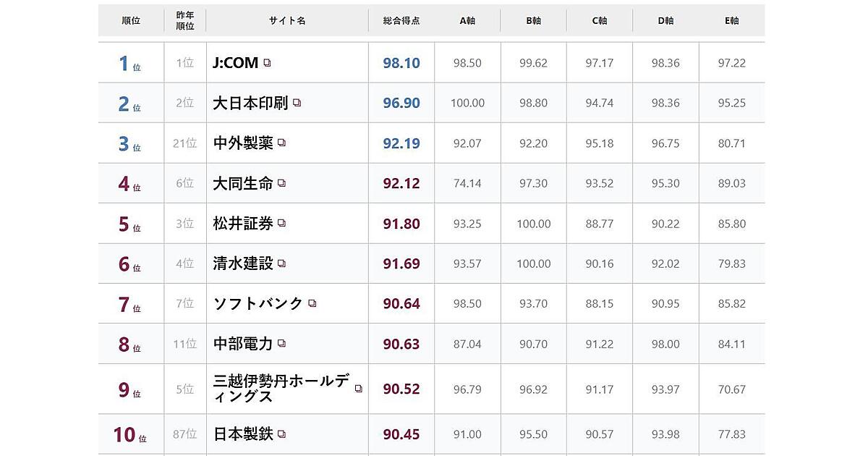Select the E軸 column header
Viewport: 868px width, 456px height.
click(x=731, y=21)
